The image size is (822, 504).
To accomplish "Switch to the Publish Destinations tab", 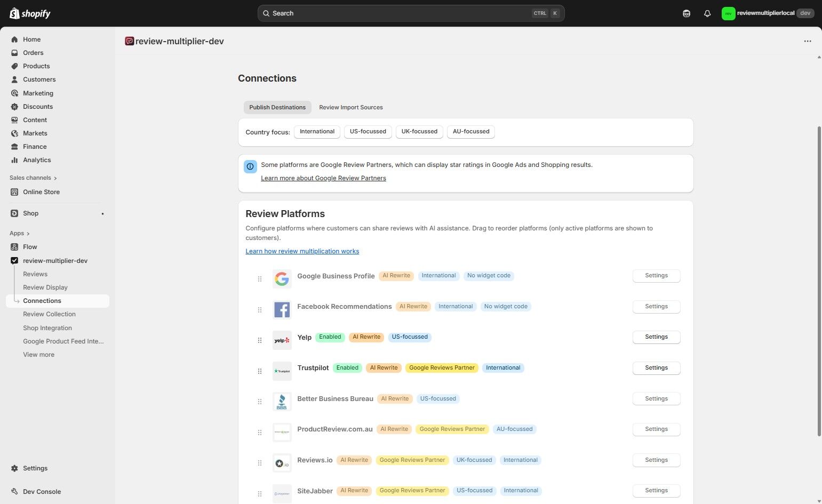I will 277,107.
